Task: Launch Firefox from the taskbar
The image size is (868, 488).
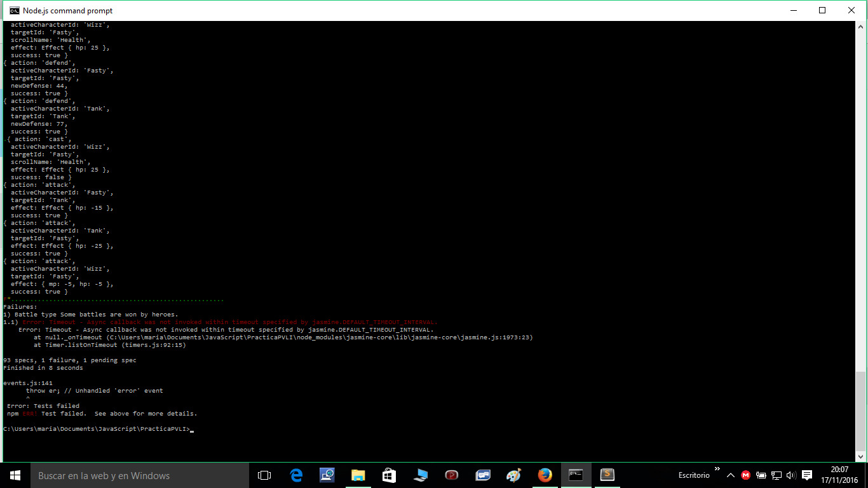Action: (x=545, y=475)
